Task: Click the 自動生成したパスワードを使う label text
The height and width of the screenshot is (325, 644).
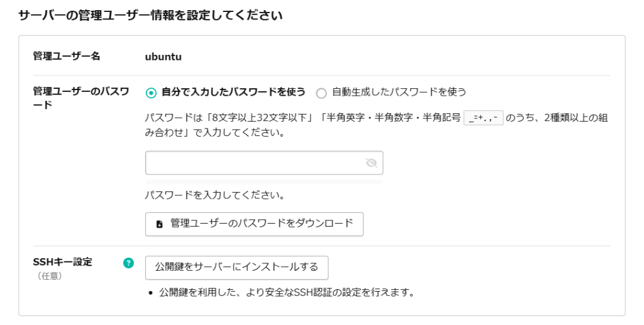Action: [399, 92]
